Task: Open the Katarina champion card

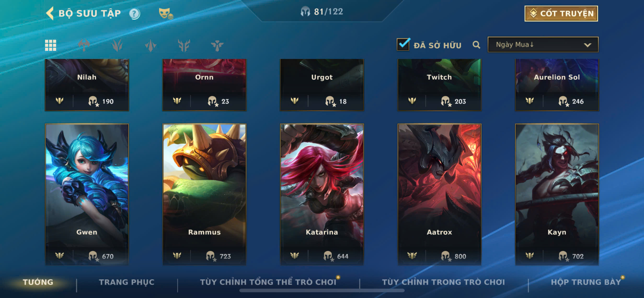Action: point(322,194)
